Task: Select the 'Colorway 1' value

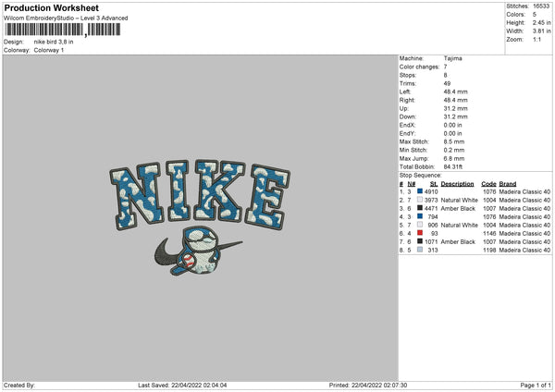Action: point(49,50)
